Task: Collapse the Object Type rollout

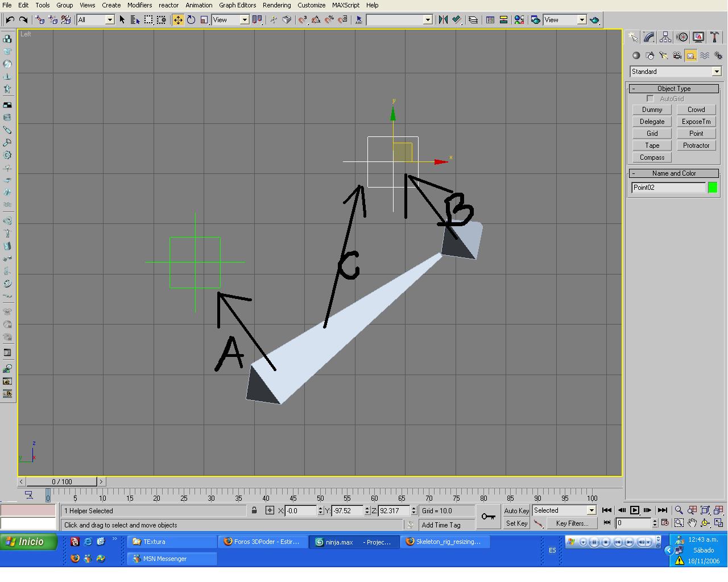Action: pyautogui.click(x=675, y=89)
